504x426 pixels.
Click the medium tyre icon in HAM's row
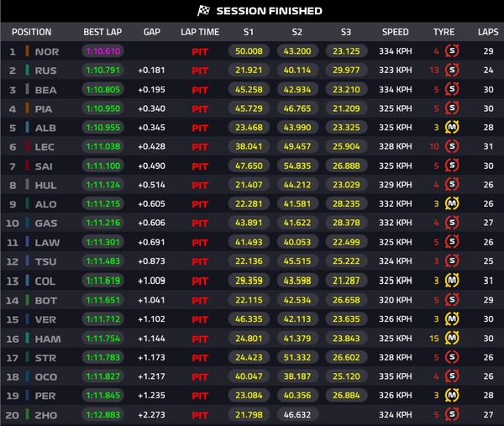[452, 338]
